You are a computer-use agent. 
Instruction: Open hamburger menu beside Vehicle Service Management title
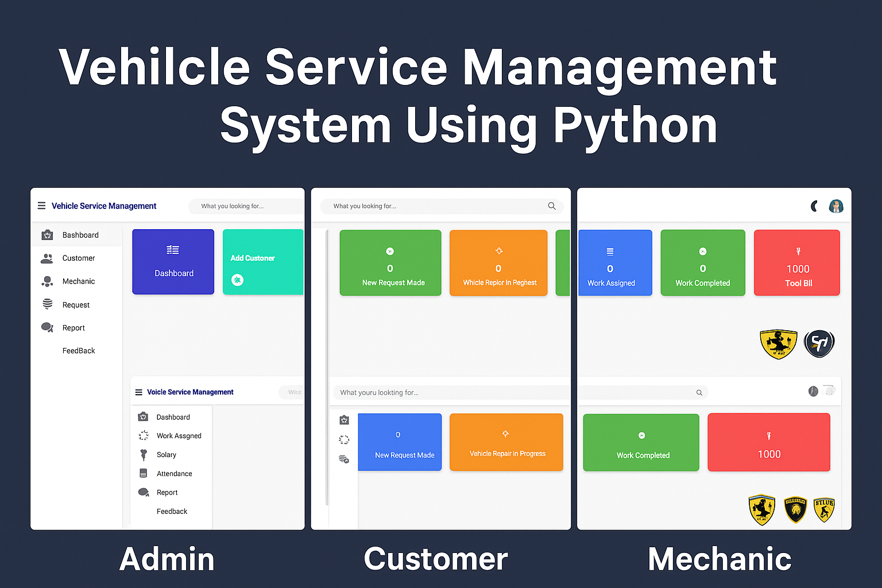point(41,206)
